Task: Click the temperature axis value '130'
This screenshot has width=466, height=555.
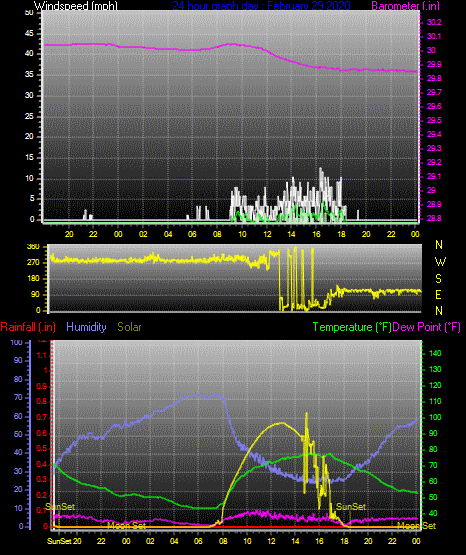Action: (435, 370)
